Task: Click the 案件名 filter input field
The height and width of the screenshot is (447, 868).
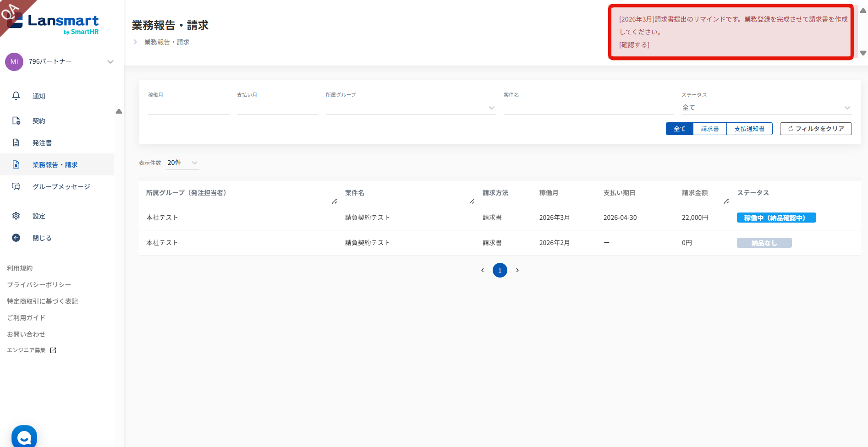Action: 588,108
